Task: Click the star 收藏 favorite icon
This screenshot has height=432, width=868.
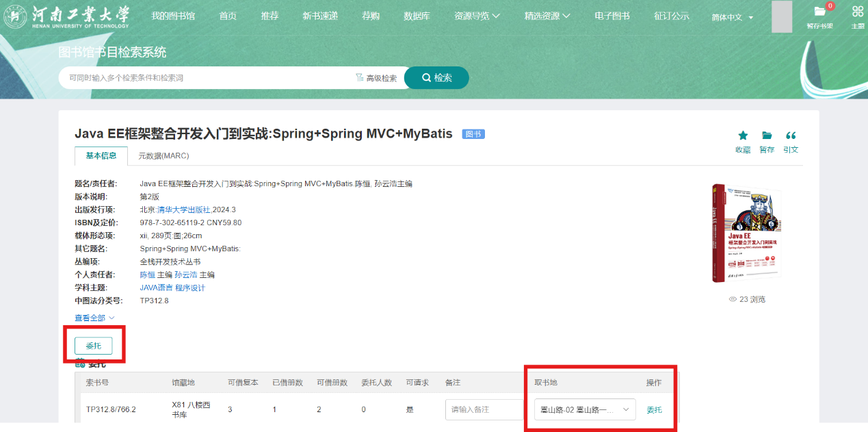Action: [743, 136]
